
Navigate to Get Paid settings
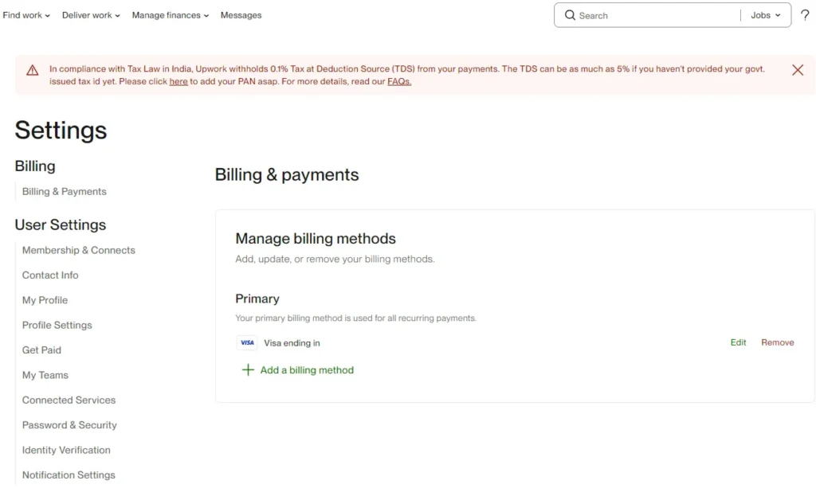[x=41, y=350]
